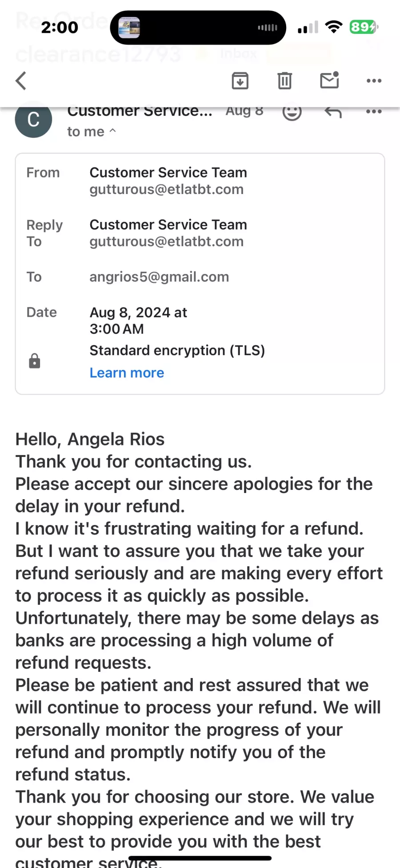Tap the Customer Service sender name header
This screenshot has height=868, width=400.
click(x=140, y=111)
